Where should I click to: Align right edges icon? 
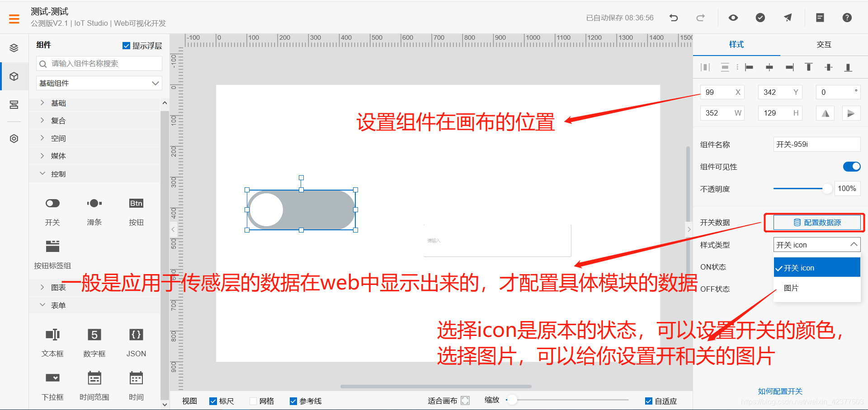[789, 67]
